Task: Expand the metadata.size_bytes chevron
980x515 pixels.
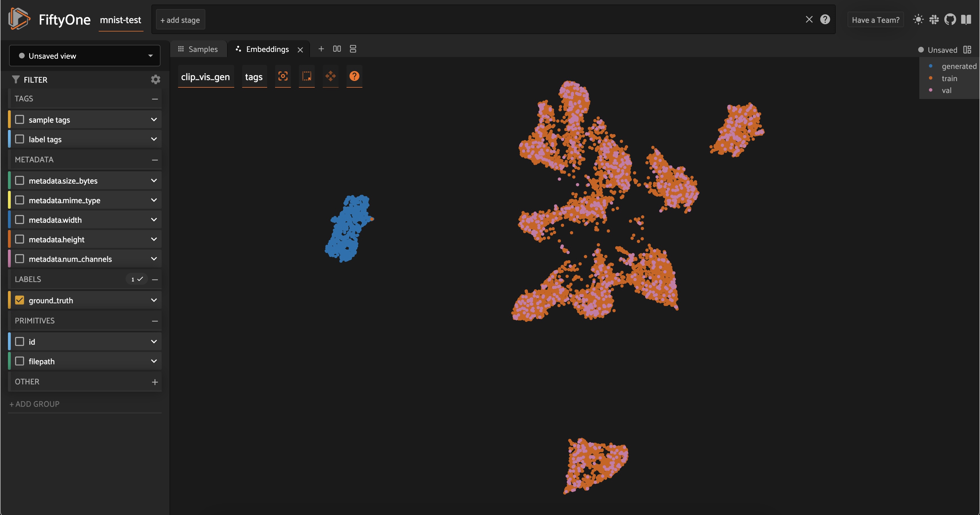Action: (x=154, y=180)
